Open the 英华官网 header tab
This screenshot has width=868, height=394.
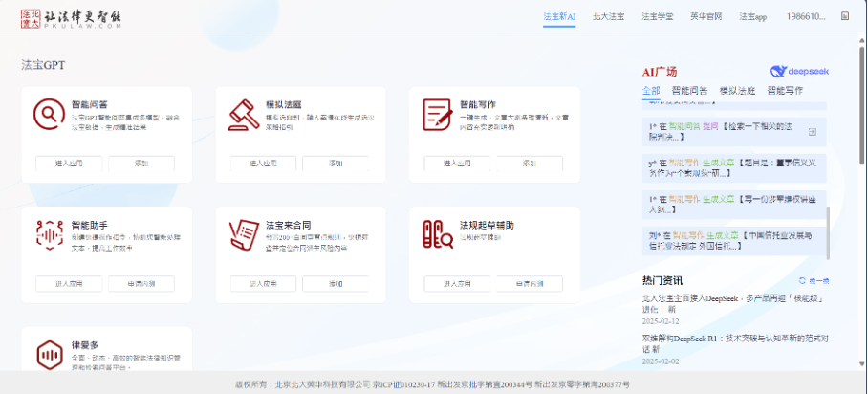(706, 16)
